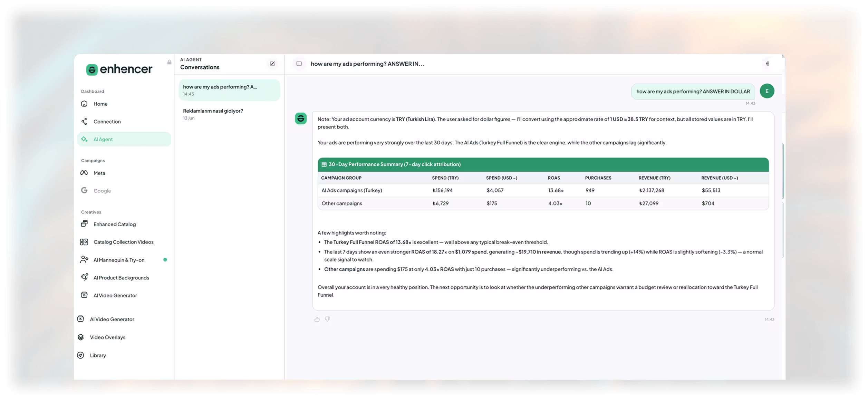Image resolution: width=868 pixels, height=400 pixels.
Task: Give thumbs down to the response
Action: click(x=328, y=319)
